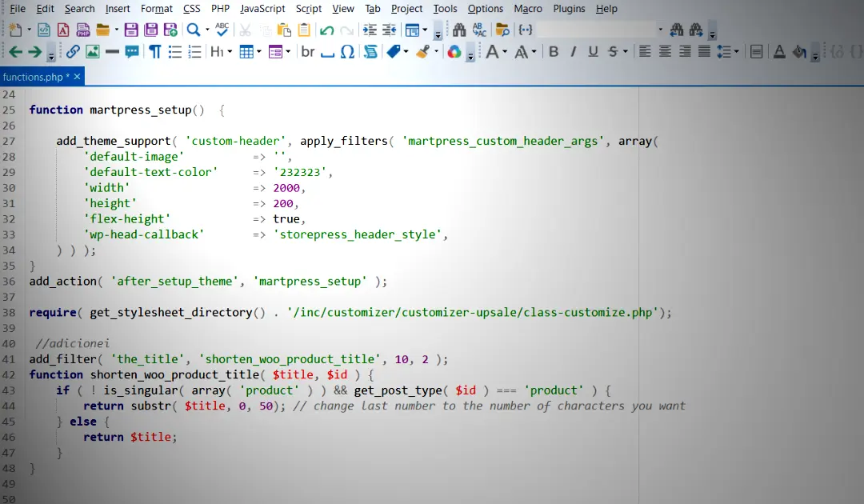Open the table insert dropdown arrow

click(259, 52)
